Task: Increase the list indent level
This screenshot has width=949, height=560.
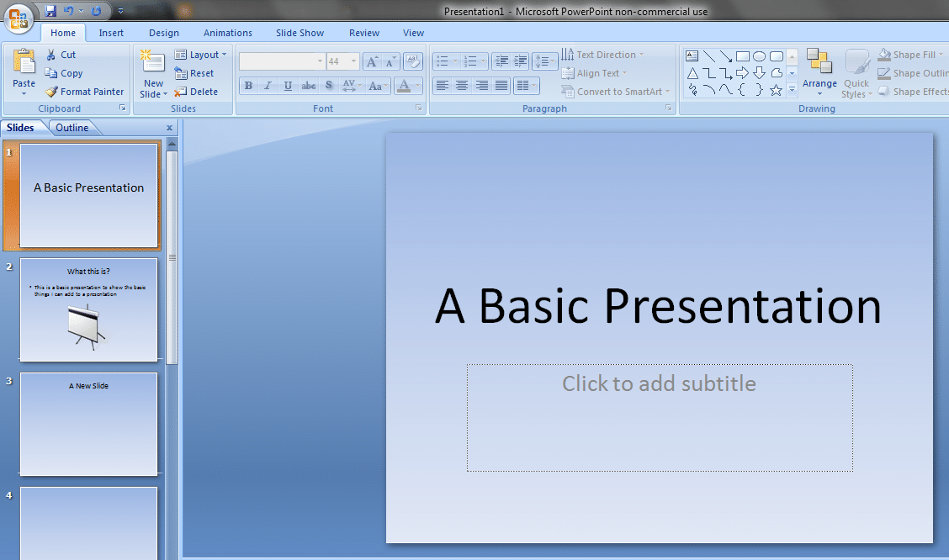Action: tap(521, 61)
